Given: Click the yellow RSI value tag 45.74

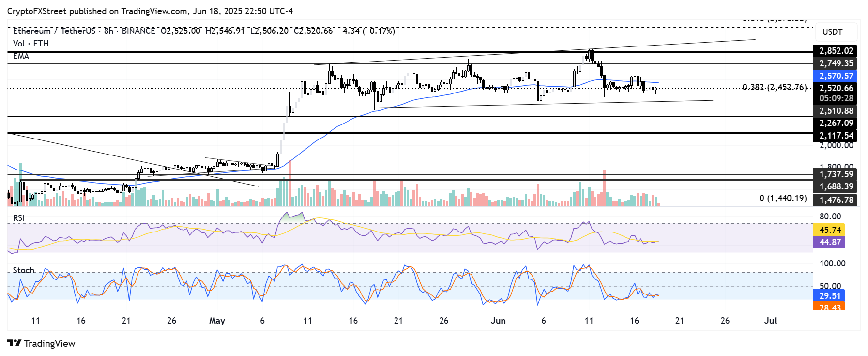Looking at the screenshot, I should pyautogui.click(x=830, y=230).
